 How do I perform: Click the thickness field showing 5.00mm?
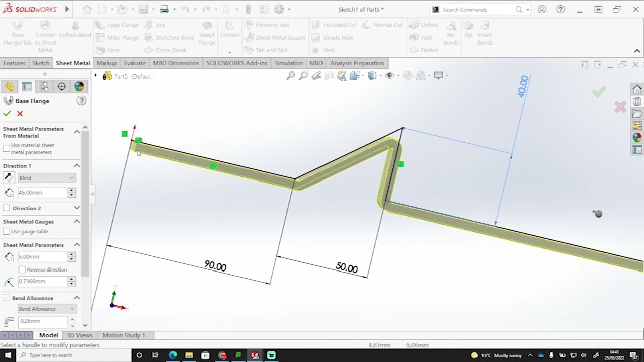pyautogui.click(x=42, y=257)
